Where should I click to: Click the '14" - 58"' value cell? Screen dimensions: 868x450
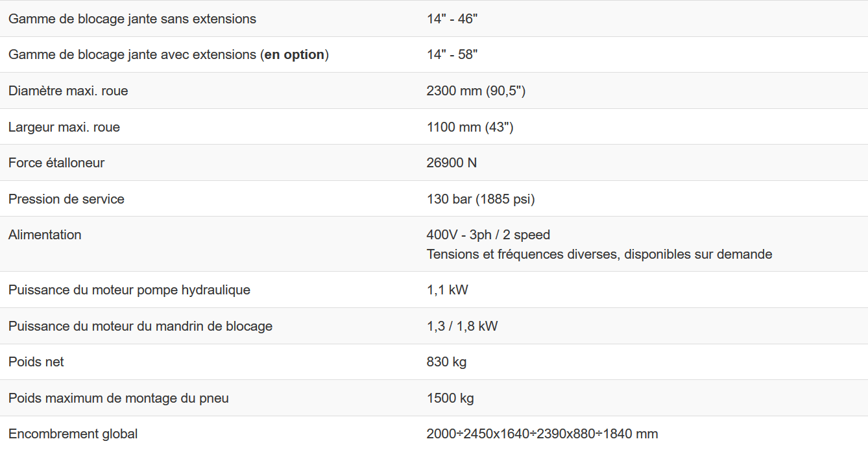(452, 54)
